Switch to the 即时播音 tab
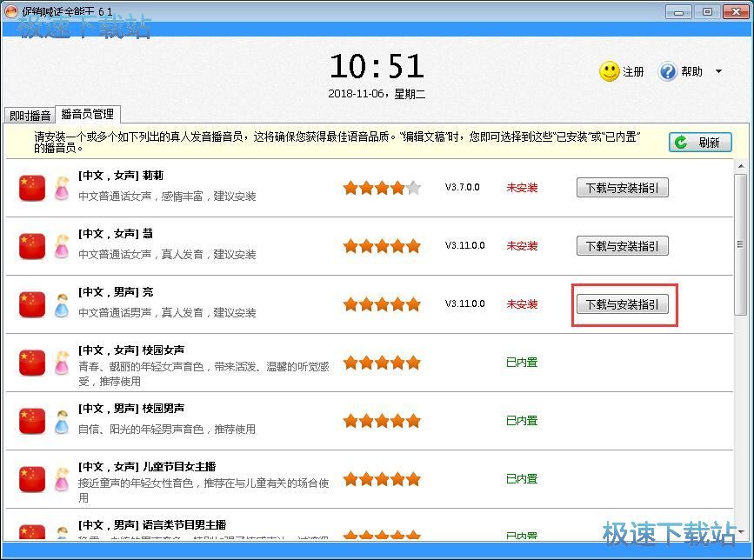 [x=30, y=115]
